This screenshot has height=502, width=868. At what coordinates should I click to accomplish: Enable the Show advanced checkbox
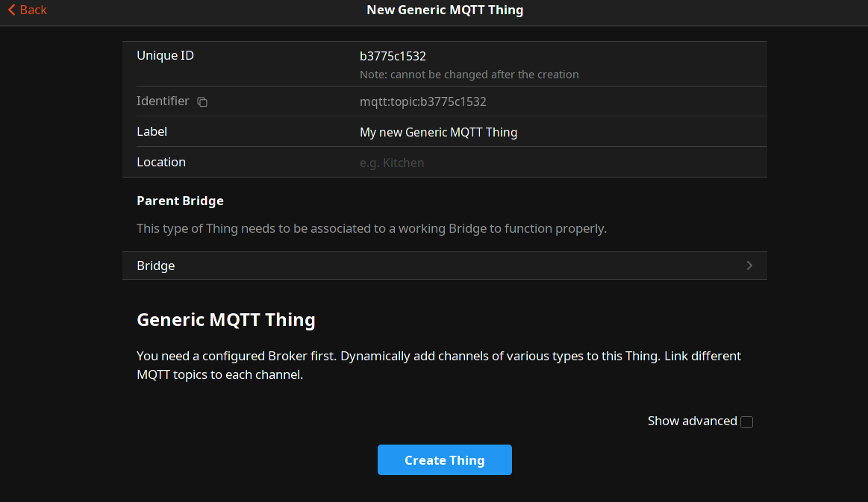click(746, 422)
